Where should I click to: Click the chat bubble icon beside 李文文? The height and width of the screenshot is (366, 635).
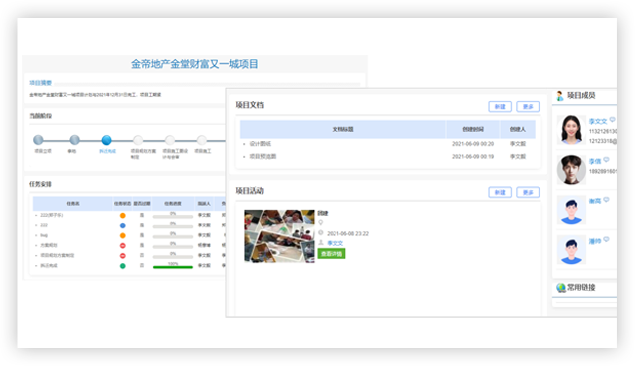pos(612,120)
